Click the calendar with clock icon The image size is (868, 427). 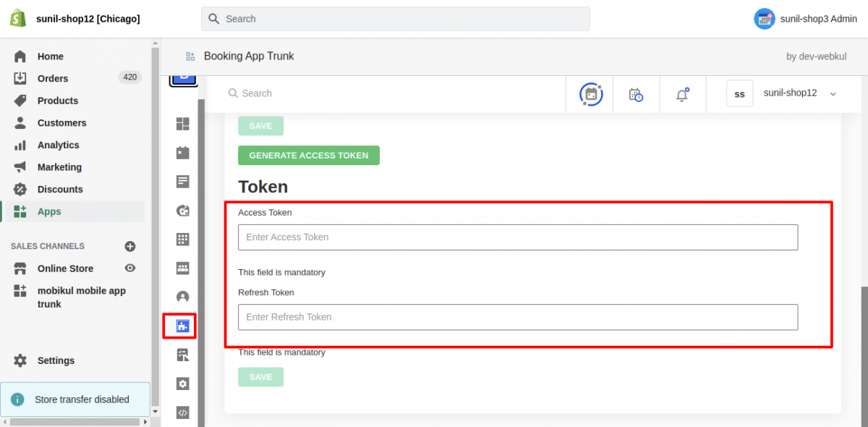[x=636, y=94]
